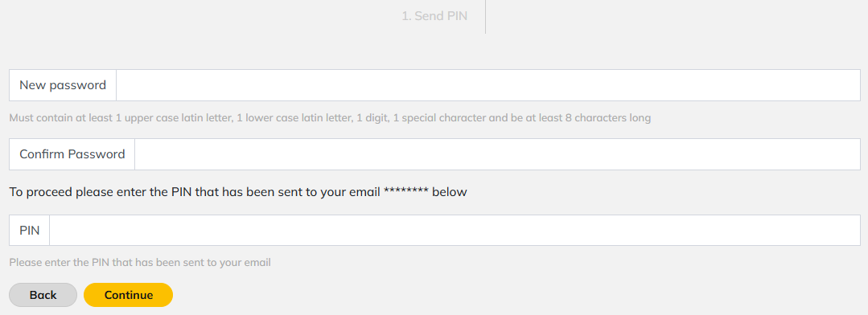Click 'sent to your email' in PIN helper
The width and height of the screenshot is (868, 315).
pos(231,263)
